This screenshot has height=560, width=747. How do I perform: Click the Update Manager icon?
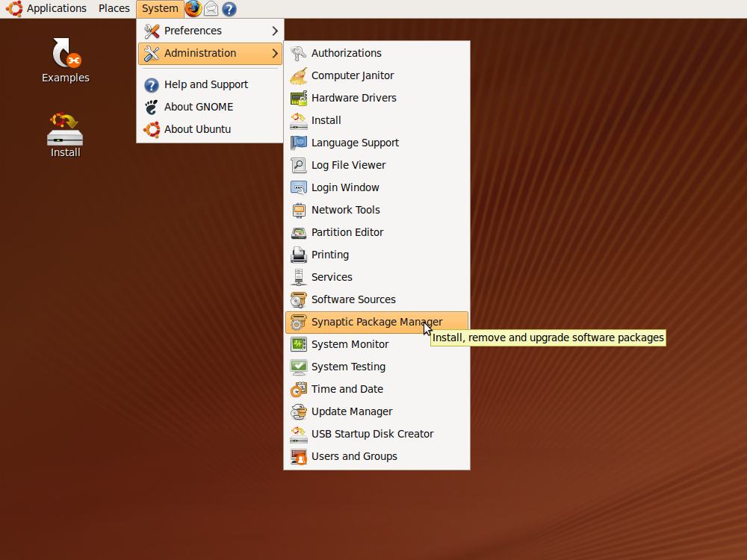(298, 411)
